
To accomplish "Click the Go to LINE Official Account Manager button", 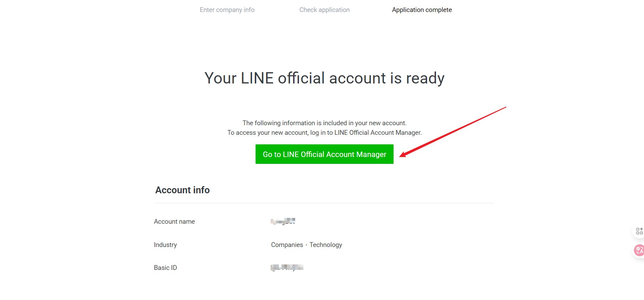I will 324,154.
